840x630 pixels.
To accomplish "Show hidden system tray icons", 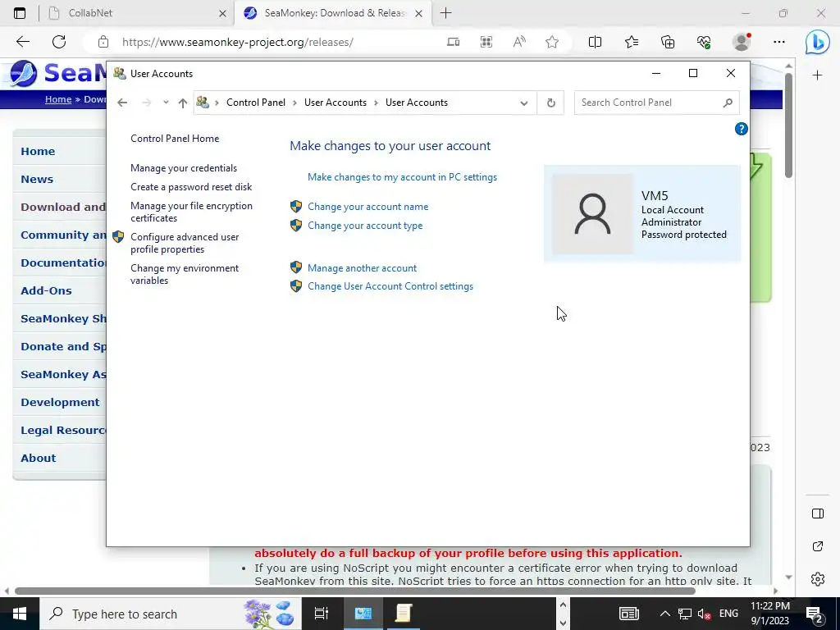I will pos(664,614).
